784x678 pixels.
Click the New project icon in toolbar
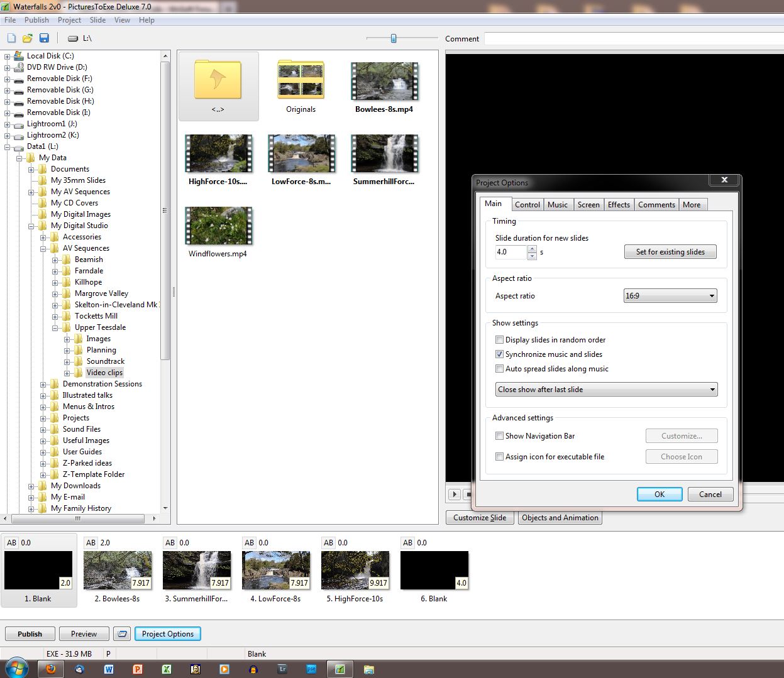coord(11,38)
